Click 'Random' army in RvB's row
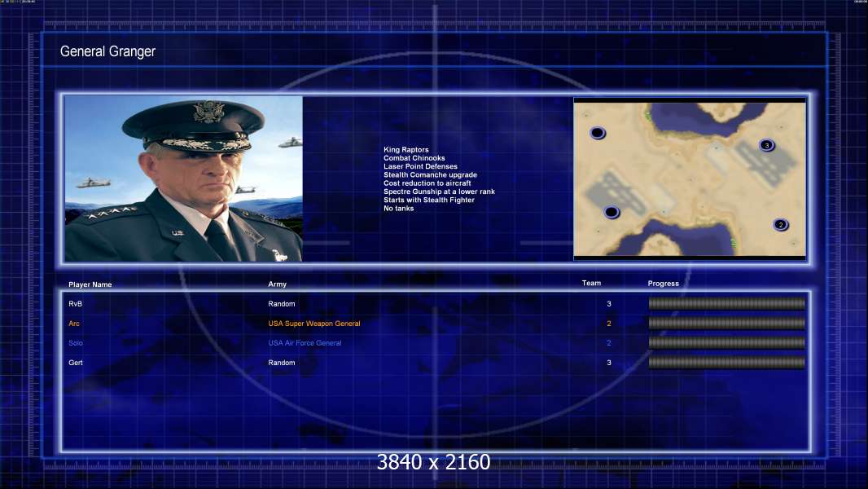The height and width of the screenshot is (489, 868). [281, 303]
